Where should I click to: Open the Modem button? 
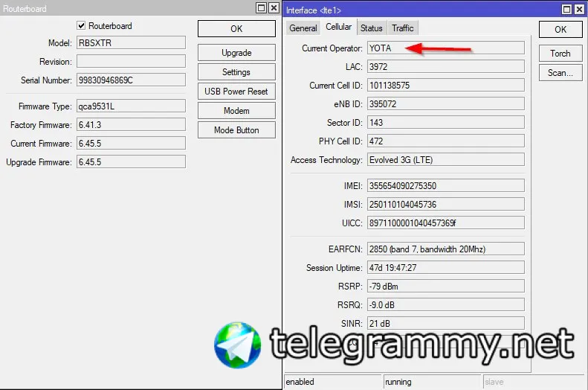[236, 111]
